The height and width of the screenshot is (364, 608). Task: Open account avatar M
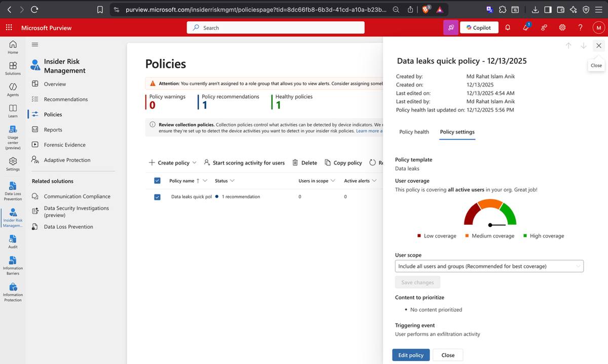(598, 27)
